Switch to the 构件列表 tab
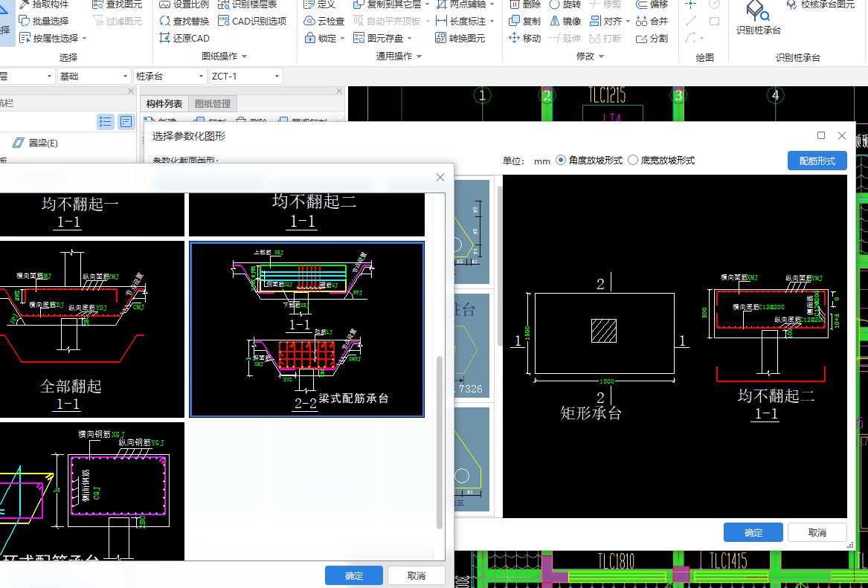 164,104
